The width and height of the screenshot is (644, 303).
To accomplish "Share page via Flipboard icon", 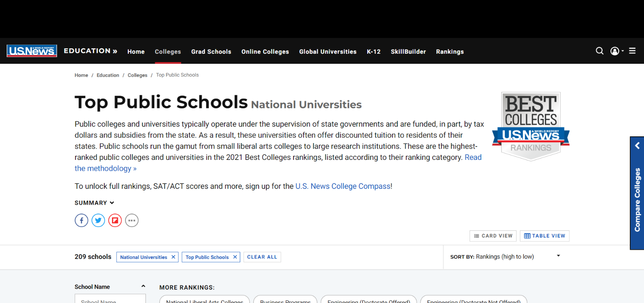I will click(115, 220).
